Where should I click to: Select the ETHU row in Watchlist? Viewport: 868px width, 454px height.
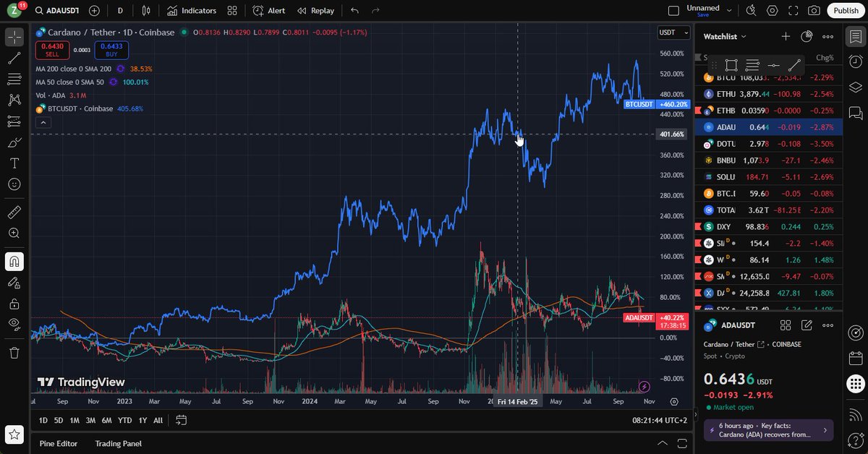pyautogui.click(x=768, y=94)
